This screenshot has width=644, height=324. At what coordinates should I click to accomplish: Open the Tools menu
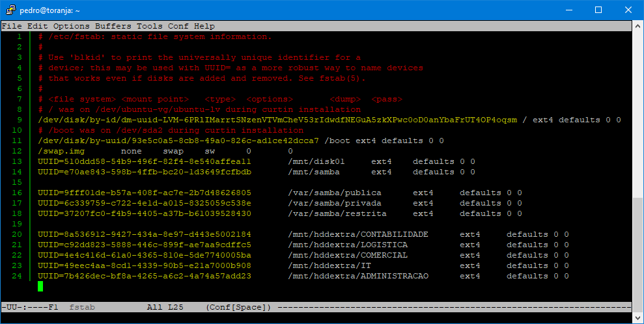pos(150,26)
